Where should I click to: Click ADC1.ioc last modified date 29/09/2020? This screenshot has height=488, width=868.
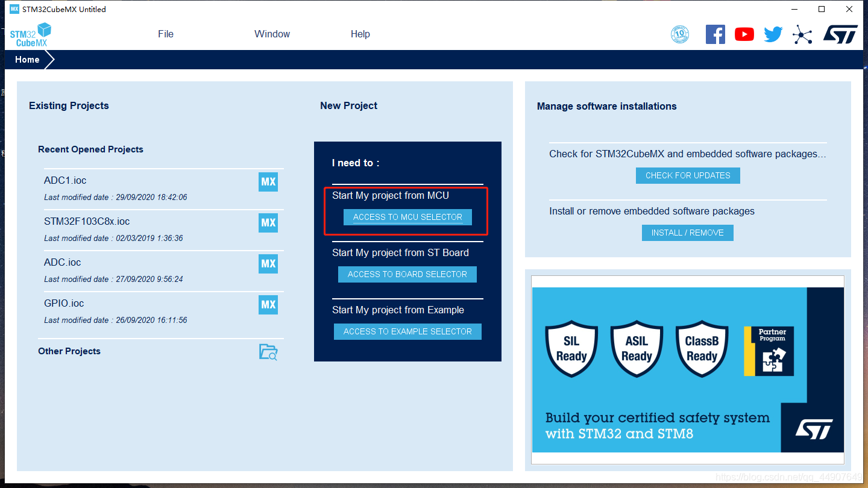pyautogui.click(x=116, y=198)
